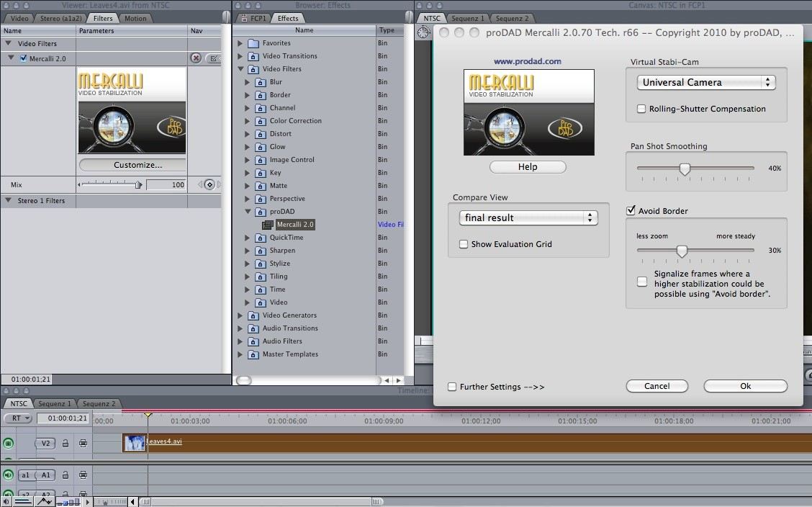812x507 pixels.
Task: Confirm with Ok button
Action: click(746, 386)
